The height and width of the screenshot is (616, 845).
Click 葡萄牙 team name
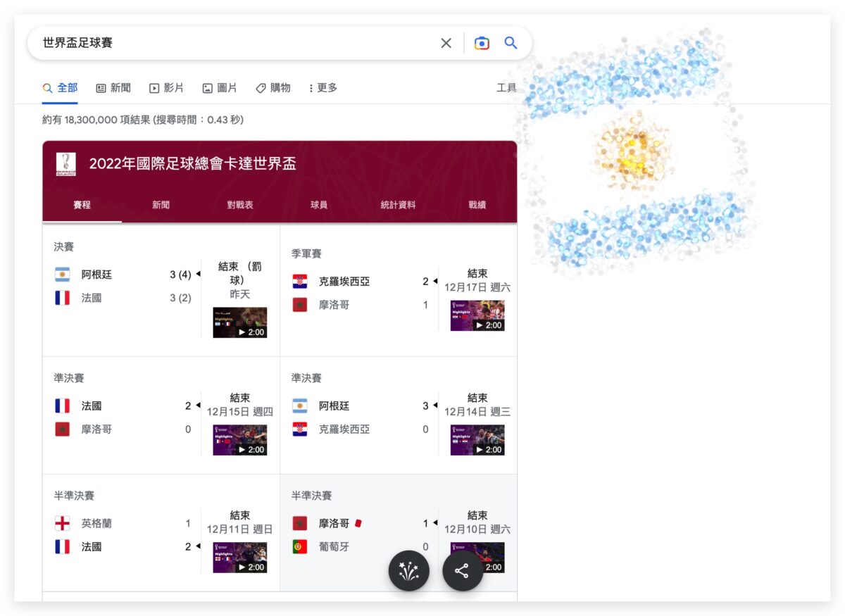pos(334,547)
